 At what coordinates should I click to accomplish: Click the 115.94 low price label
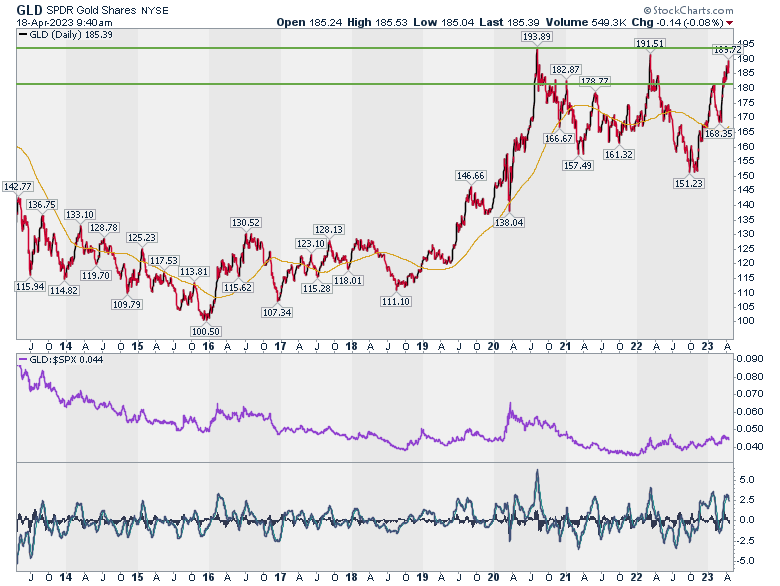pyautogui.click(x=30, y=287)
